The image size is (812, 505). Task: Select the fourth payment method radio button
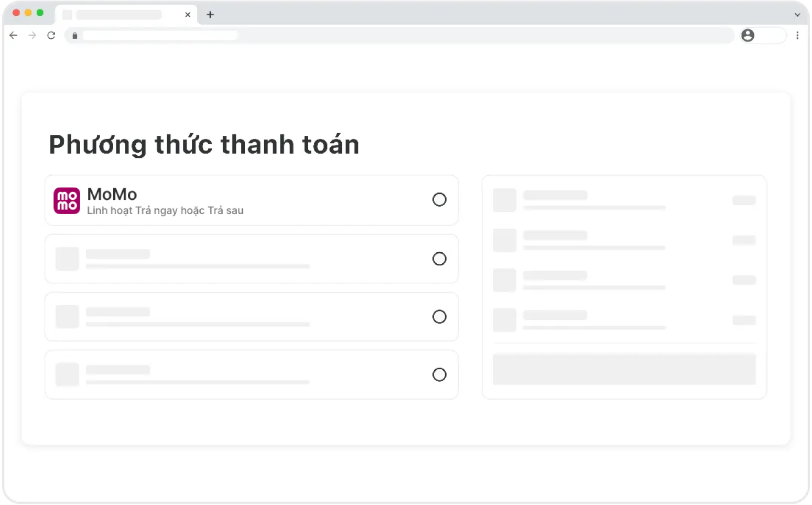tap(439, 374)
